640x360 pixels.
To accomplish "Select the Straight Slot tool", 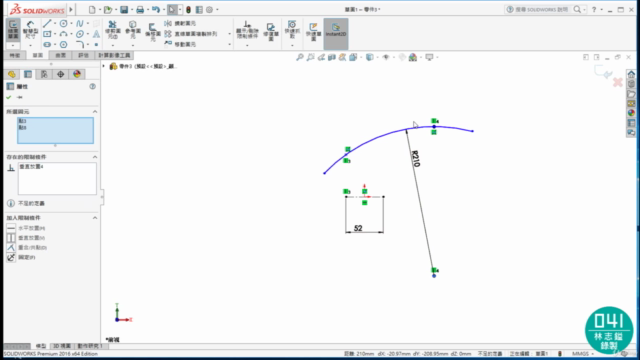I will 47,44.
